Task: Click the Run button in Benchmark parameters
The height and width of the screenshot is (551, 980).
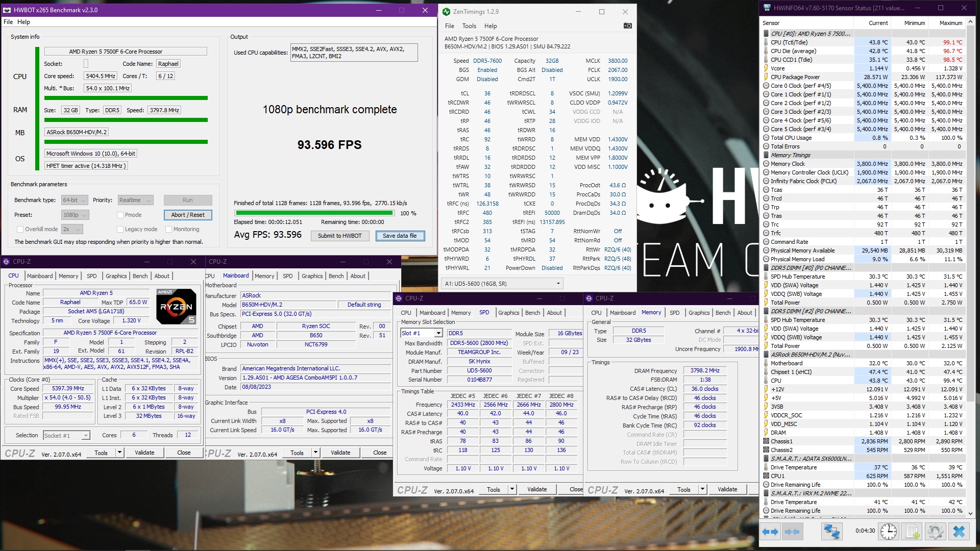Action: (x=188, y=200)
